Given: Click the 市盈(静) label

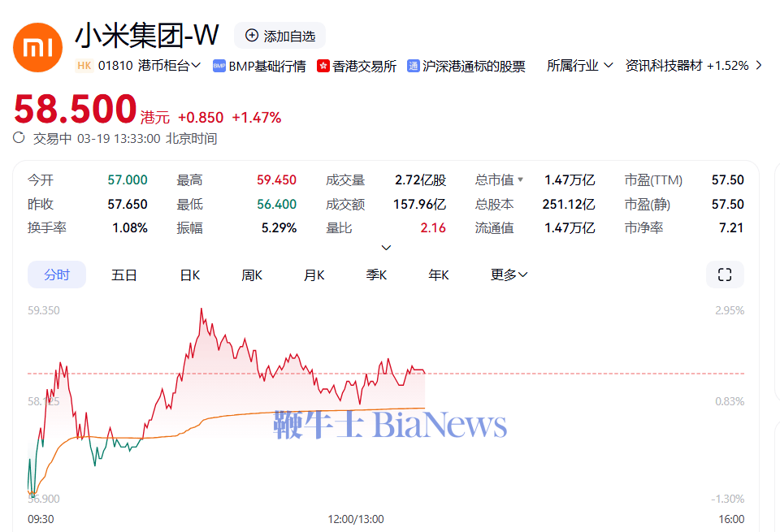Looking at the screenshot, I should (648, 205).
